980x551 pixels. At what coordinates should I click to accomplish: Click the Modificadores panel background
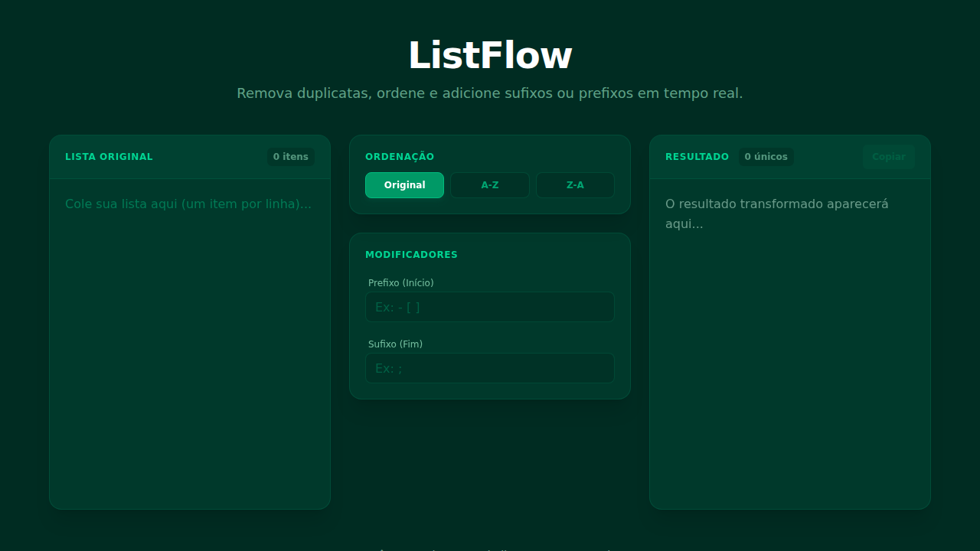pyautogui.click(x=490, y=390)
